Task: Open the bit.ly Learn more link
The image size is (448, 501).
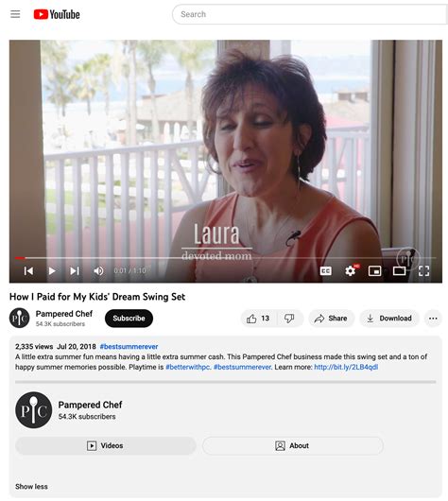Action: coord(346,367)
